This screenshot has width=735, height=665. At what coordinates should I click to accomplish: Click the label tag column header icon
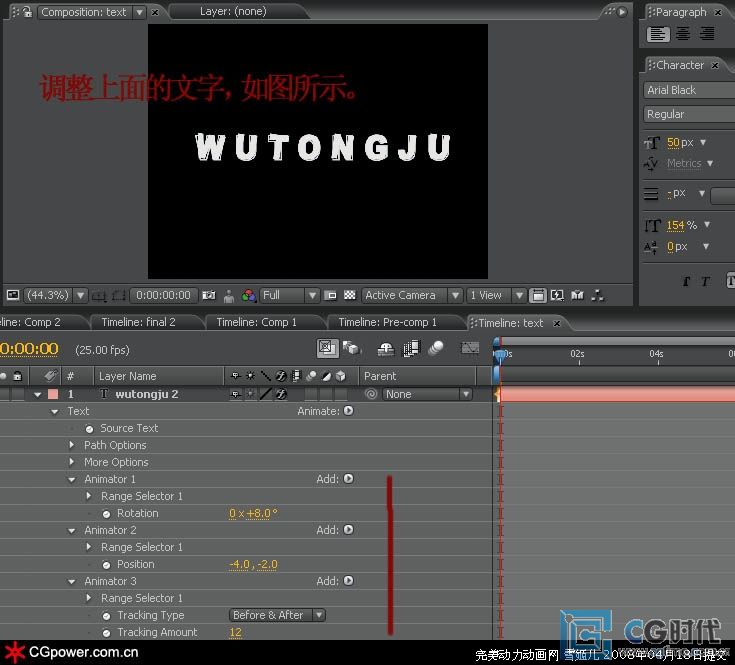pyautogui.click(x=50, y=376)
